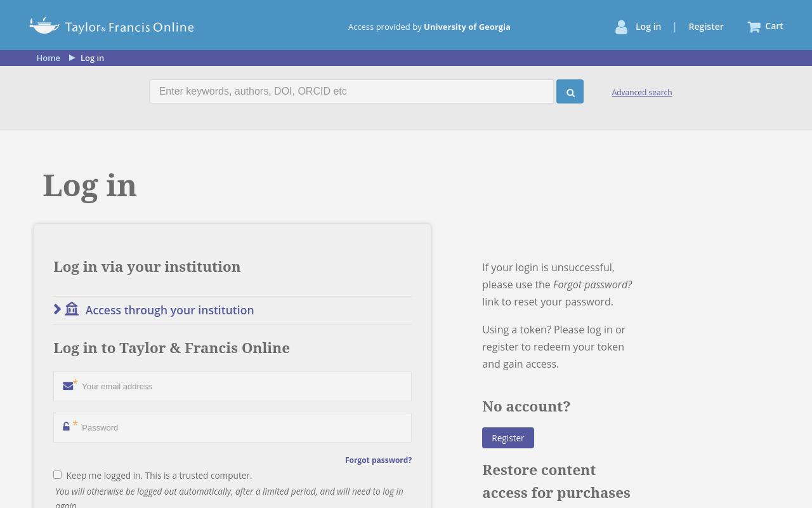Click the padlock icon in password field
The height and width of the screenshot is (508, 812).
[x=66, y=427]
